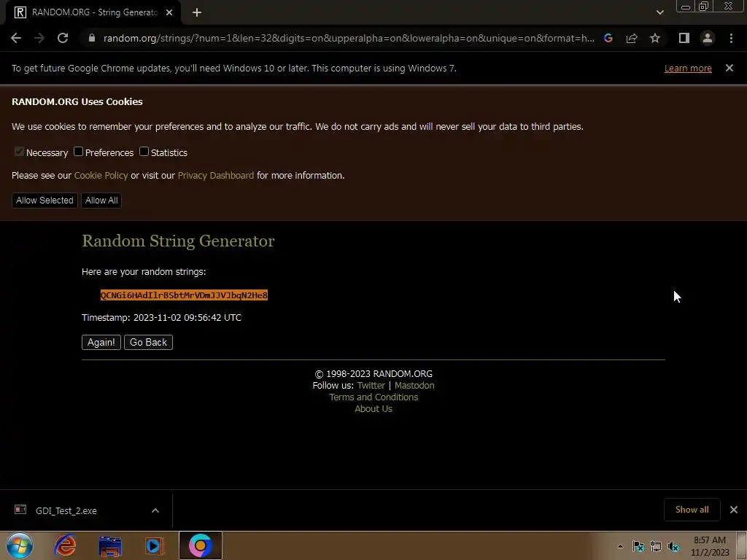Open Action Center flag icon
The height and width of the screenshot is (560, 747).
pyautogui.click(x=638, y=546)
